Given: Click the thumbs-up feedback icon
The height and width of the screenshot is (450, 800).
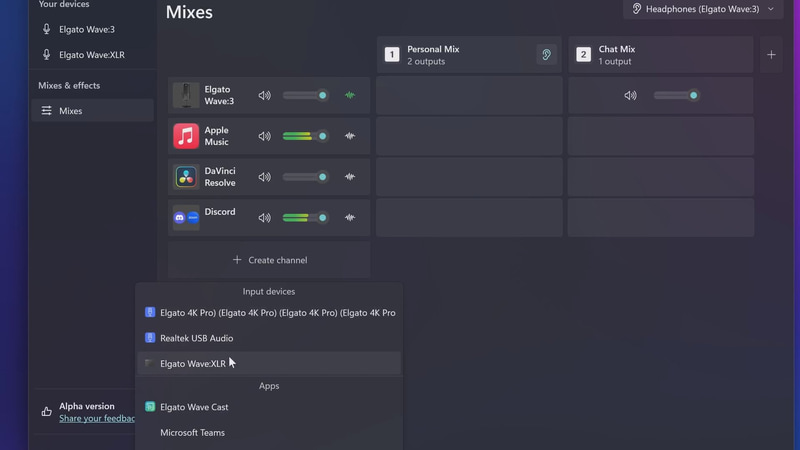Looking at the screenshot, I should pos(46,412).
